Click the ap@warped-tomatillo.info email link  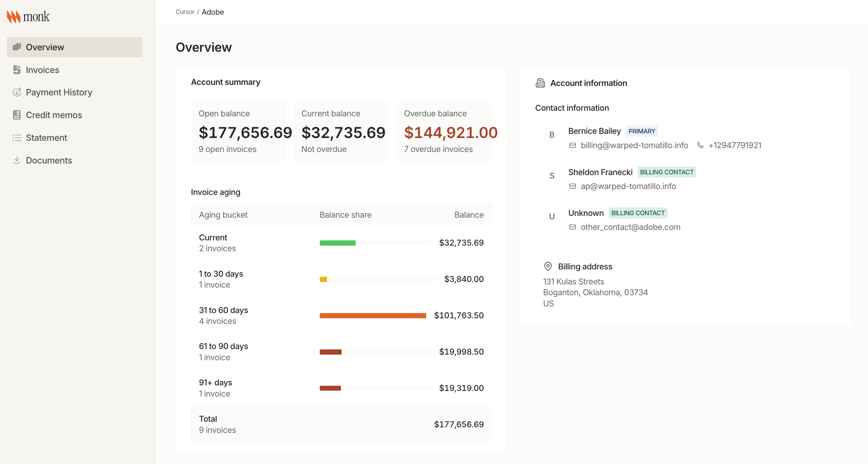click(628, 186)
